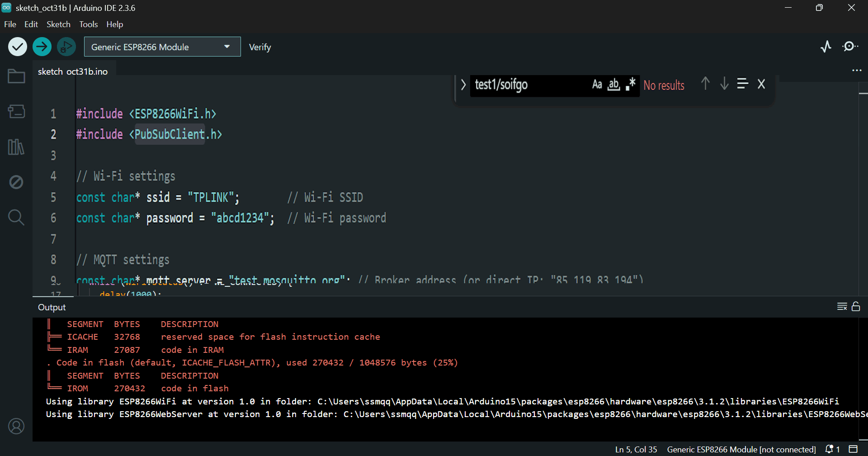The width and height of the screenshot is (868, 456).
Task: Toggle Match Whole Word search option
Action: 613,85
